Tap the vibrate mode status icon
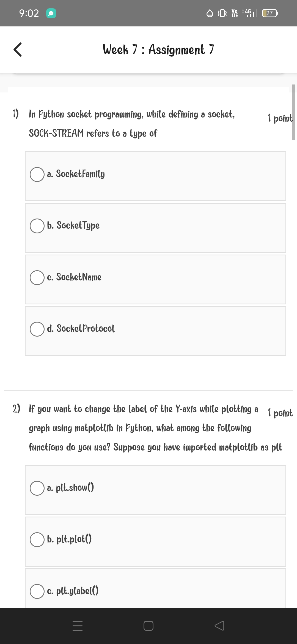Image resolution: width=297 pixels, height=644 pixels. tap(222, 13)
